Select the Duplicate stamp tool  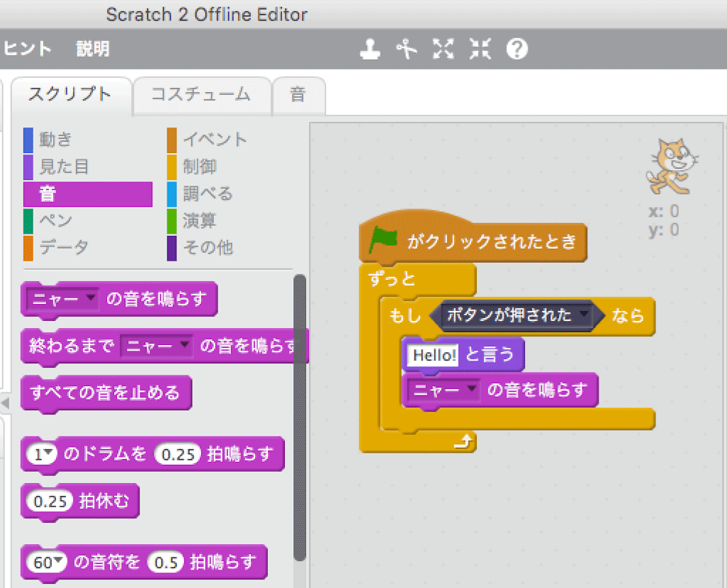click(x=370, y=49)
